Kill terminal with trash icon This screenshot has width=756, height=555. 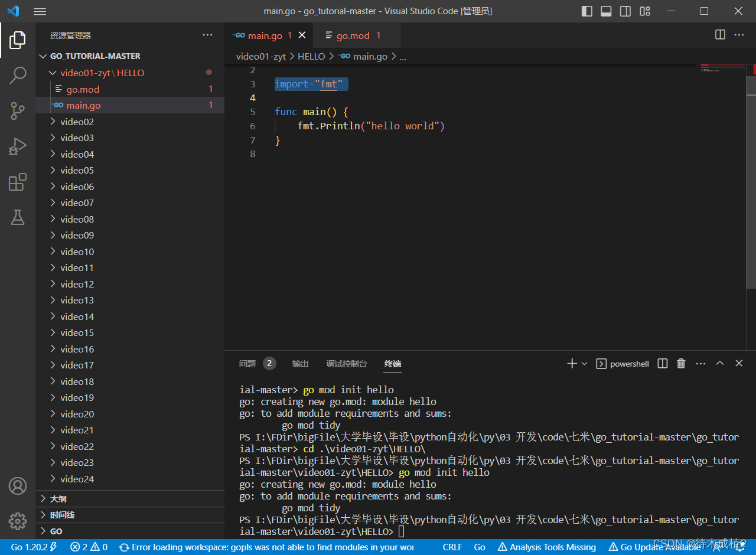[681, 364]
